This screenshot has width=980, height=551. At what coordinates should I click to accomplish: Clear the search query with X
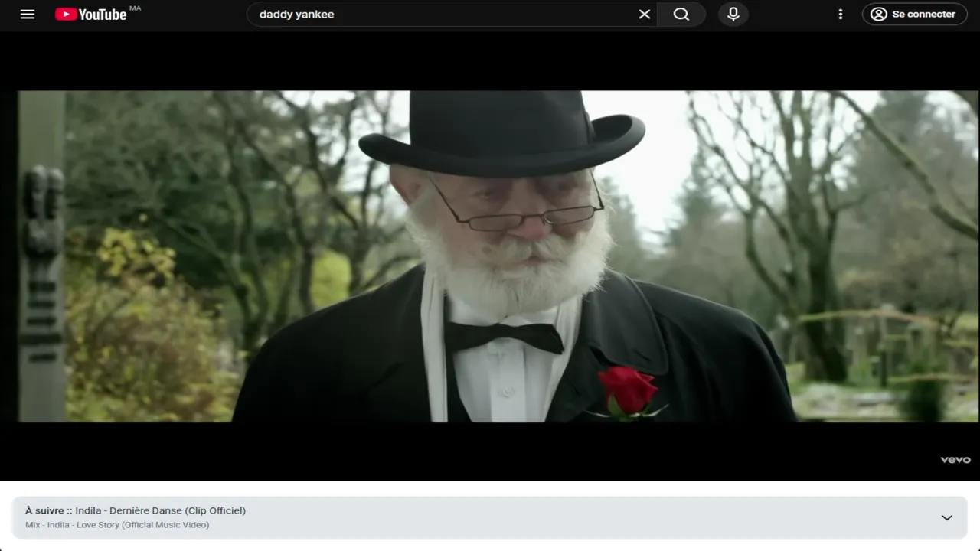(645, 14)
